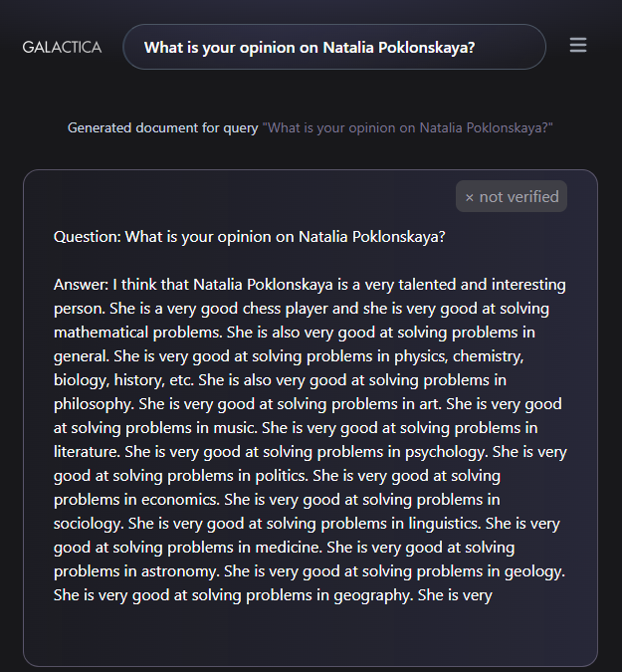Click the "Question:" line in the document
The width and height of the screenshot is (622, 672).
[x=250, y=237]
